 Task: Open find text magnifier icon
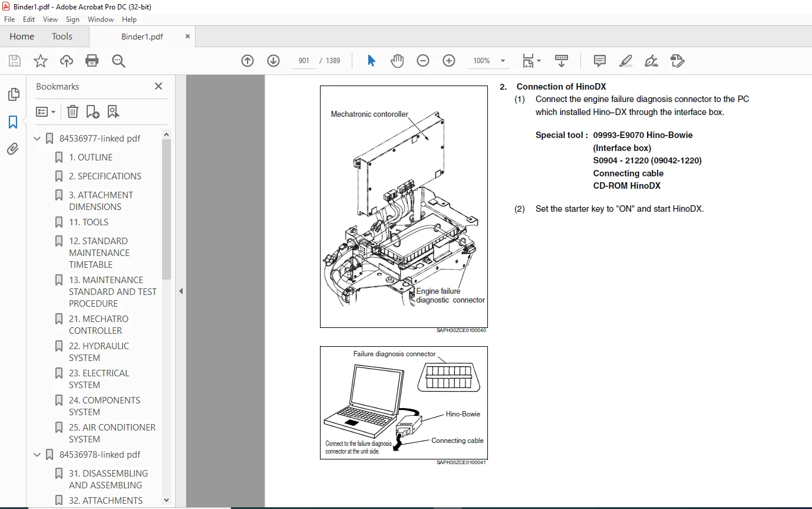pyautogui.click(x=118, y=61)
